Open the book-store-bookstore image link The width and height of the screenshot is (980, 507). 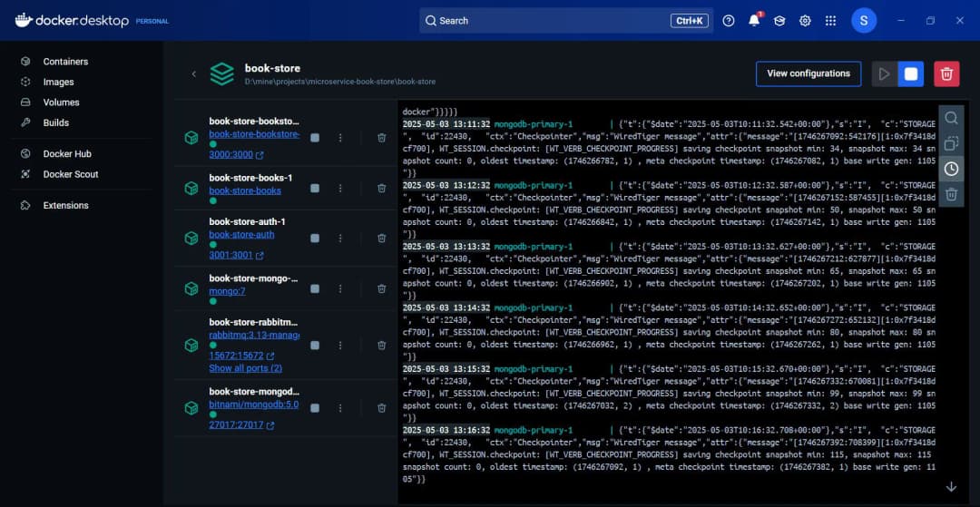[x=254, y=134]
